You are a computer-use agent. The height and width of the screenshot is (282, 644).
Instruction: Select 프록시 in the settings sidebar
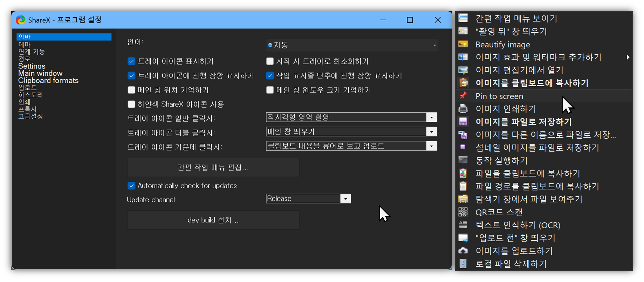pos(27,109)
